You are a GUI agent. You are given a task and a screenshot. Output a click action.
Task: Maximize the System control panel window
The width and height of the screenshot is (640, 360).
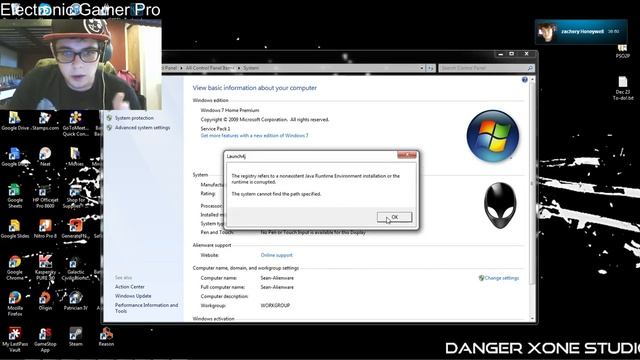point(511,54)
